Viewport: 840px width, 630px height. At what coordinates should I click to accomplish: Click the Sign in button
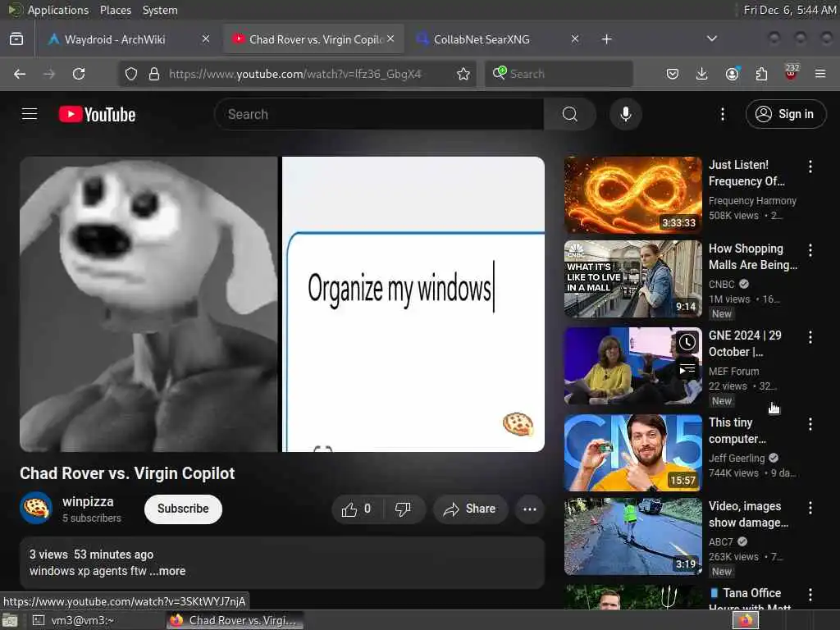(785, 114)
